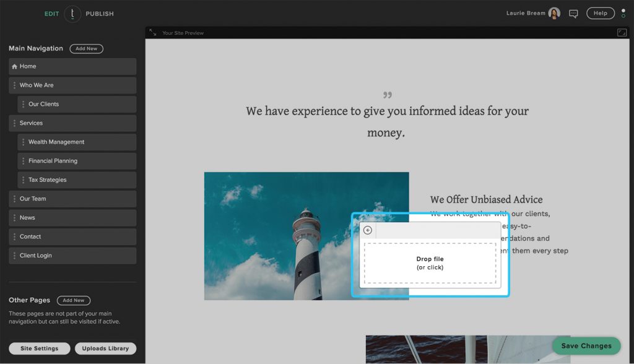Switch to Edit mode
Screen dimensions: 634x364
coord(52,14)
